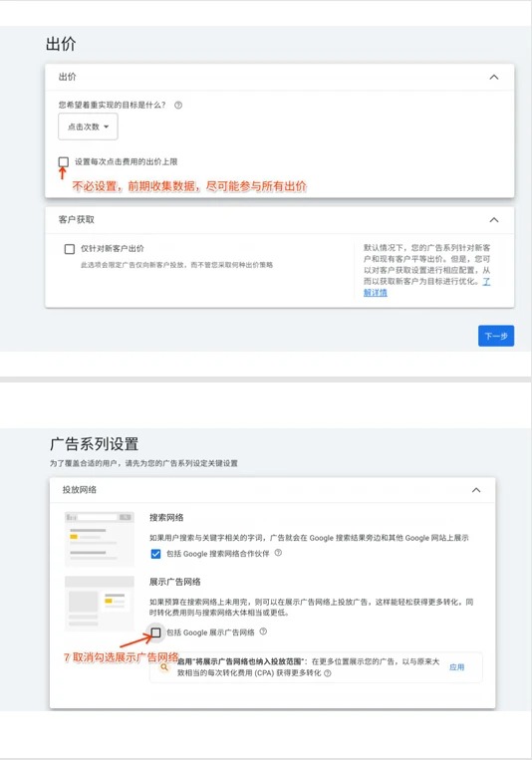Click the 客户获取 section title
The image size is (532, 760).
77,220
